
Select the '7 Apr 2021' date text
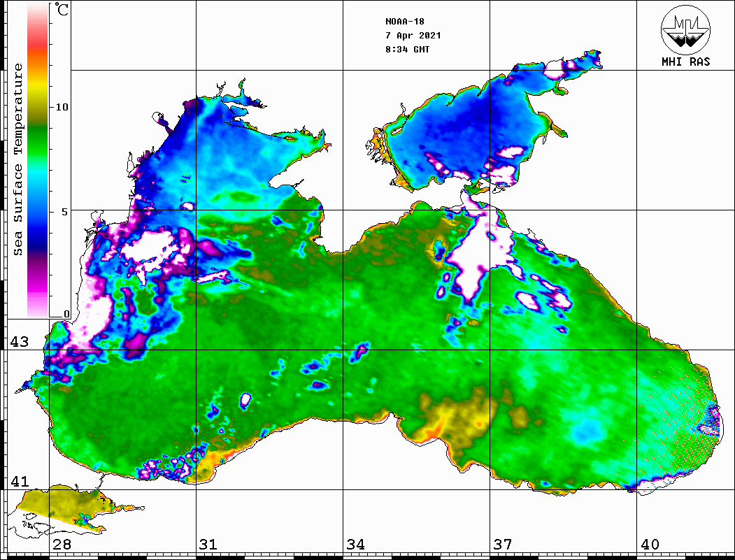413,36
